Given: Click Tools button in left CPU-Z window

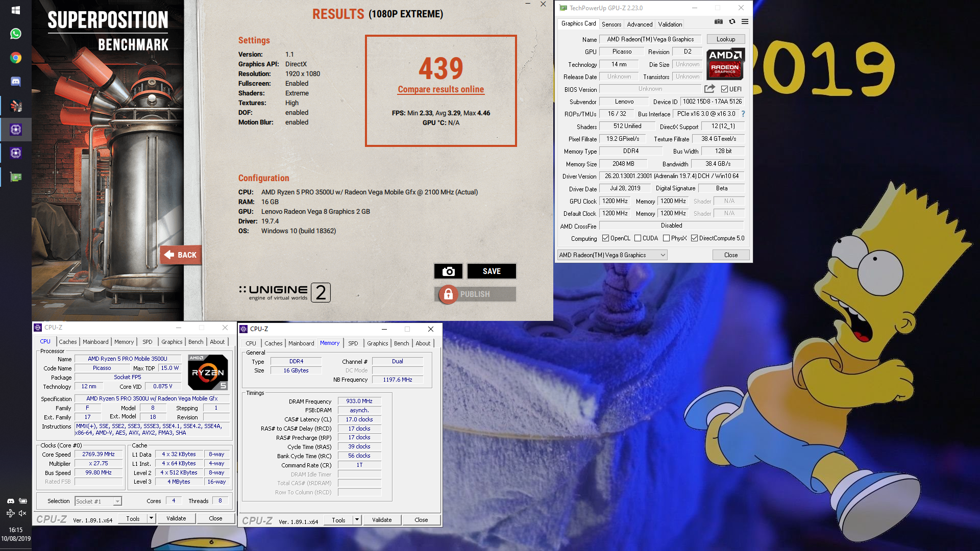Looking at the screenshot, I should click(x=133, y=518).
